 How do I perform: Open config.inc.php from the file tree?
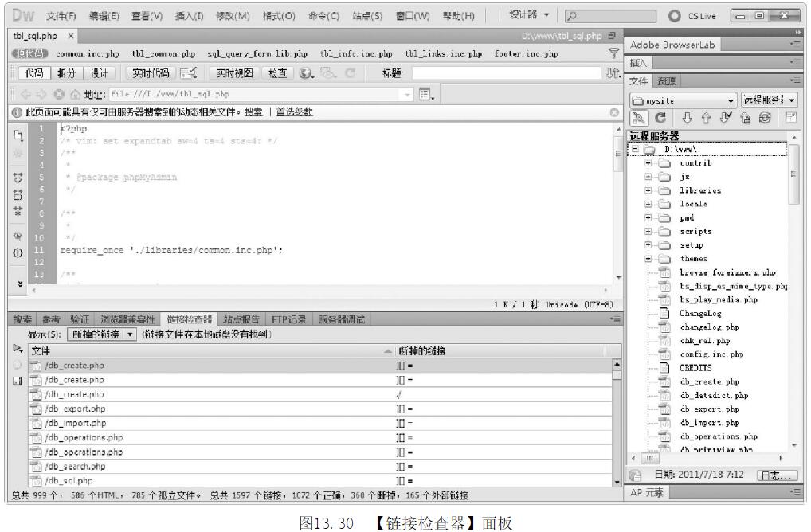[711, 354]
